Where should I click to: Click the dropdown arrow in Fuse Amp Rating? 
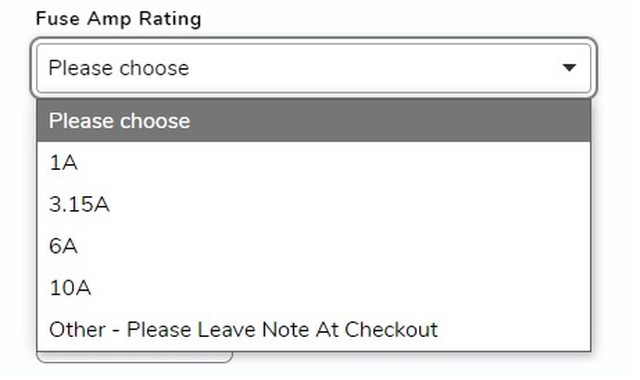click(569, 68)
